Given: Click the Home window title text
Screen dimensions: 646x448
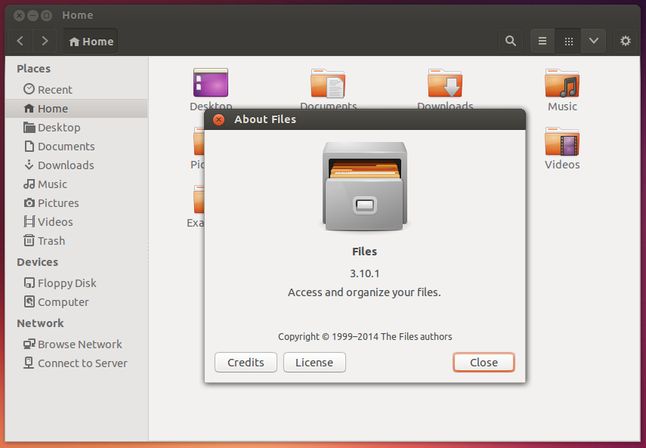Looking at the screenshot, I should (x=77, y=15).
